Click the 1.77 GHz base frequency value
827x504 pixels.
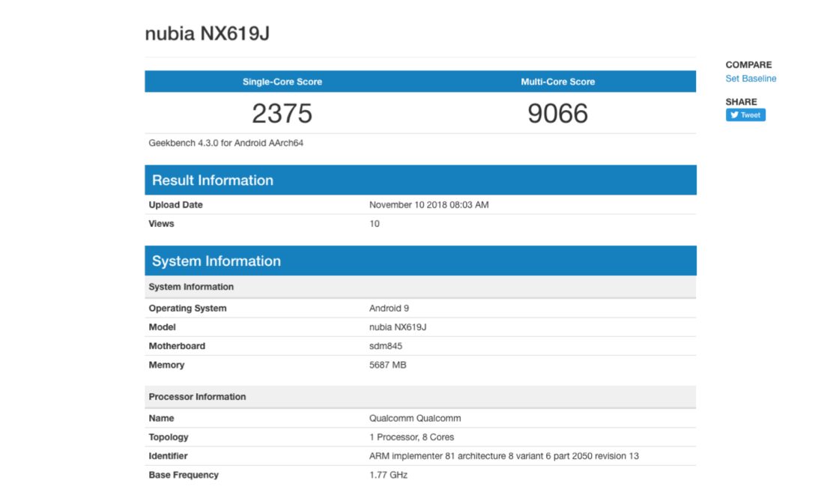click(388, 475)
